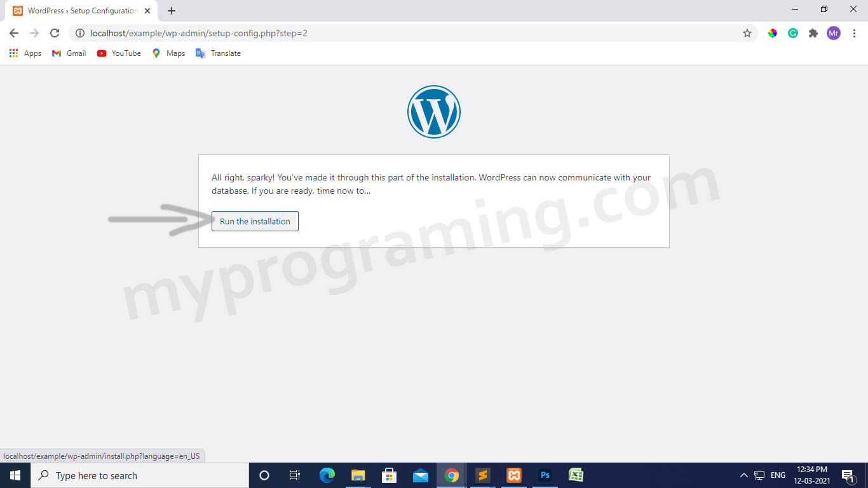This screenshot has height=488, width=868.
Task: Bookmark this page with star icon
Action: tap(747, 33)
